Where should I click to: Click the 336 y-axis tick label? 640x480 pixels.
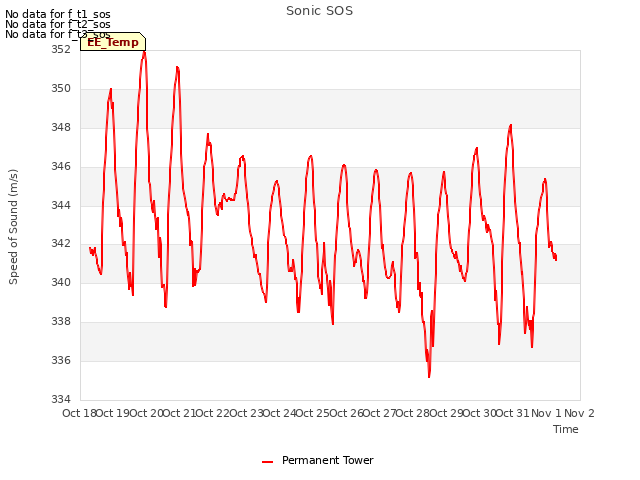tap(61, 360)
